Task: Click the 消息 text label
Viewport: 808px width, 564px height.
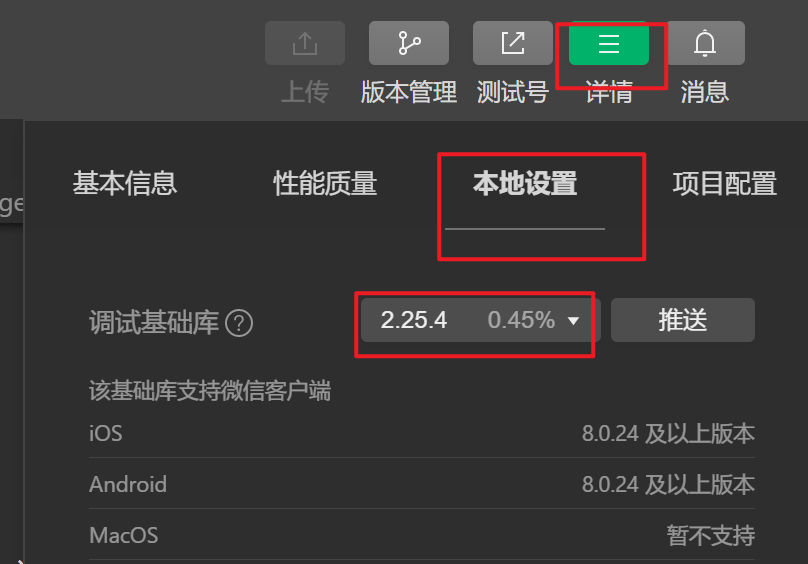Action: click(705, 92)
